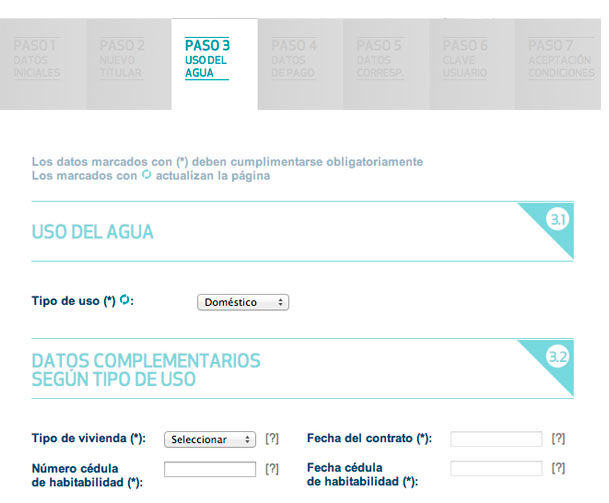Click the 'Fecha del contrato (*):' label

tap(369, 439)
